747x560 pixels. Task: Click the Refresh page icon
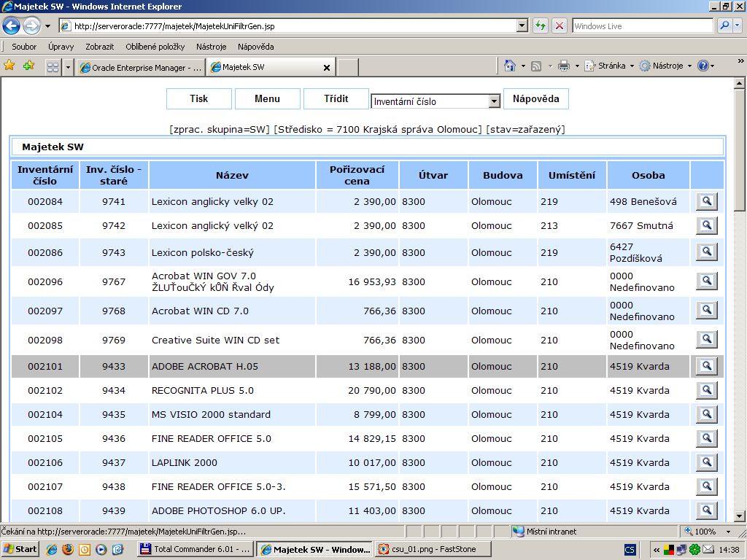coord(540,26)
